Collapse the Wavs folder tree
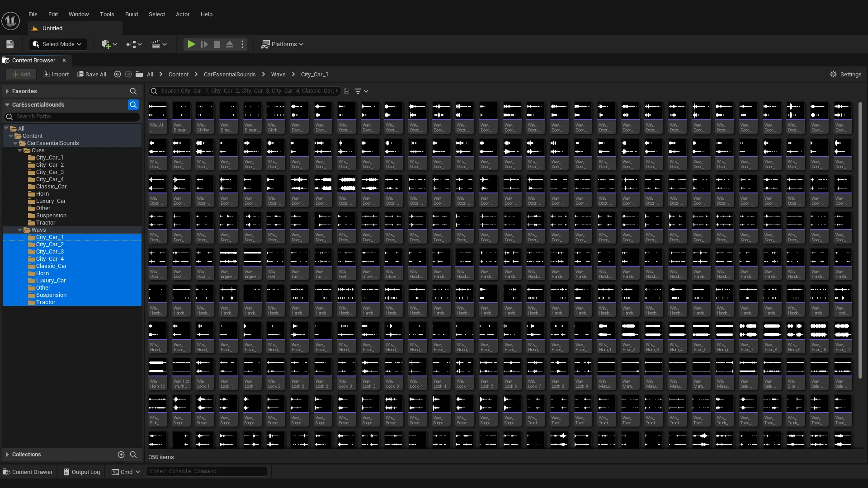 point(20,230)
